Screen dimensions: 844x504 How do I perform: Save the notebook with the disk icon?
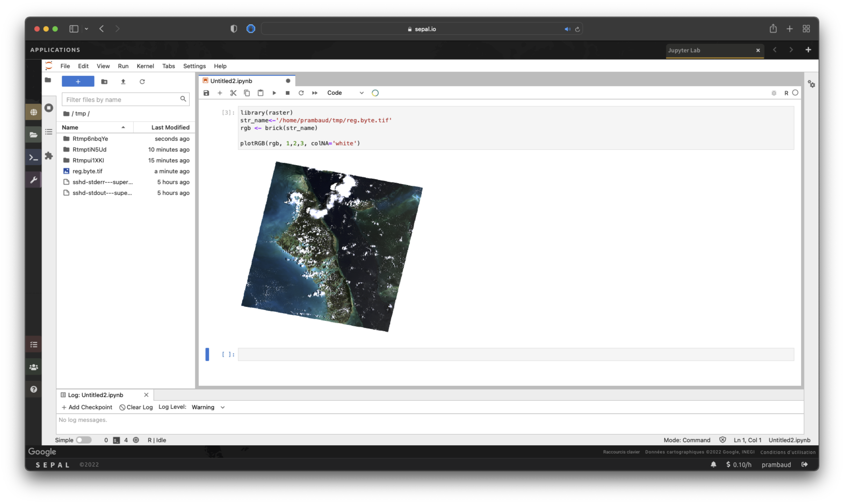tap(206, 93)
